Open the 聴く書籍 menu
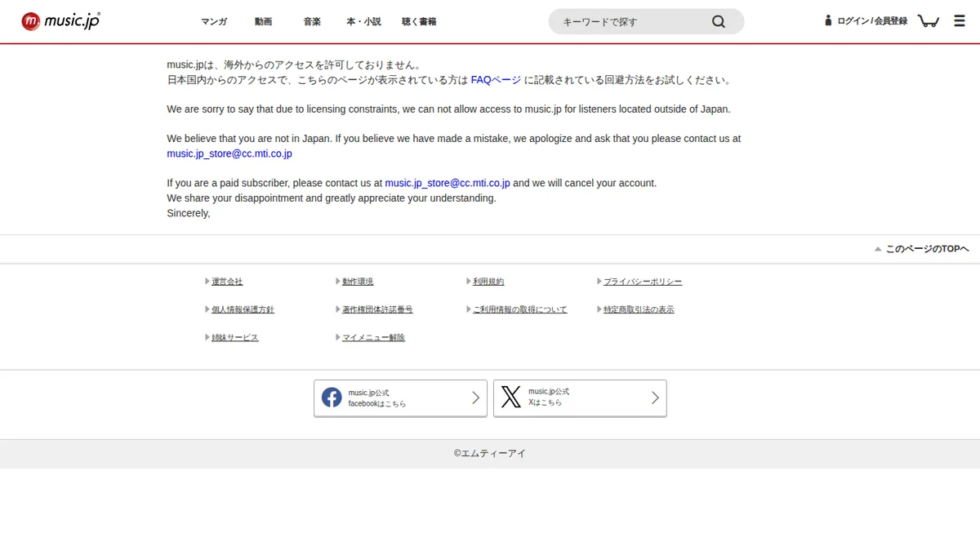 (419, 22)
